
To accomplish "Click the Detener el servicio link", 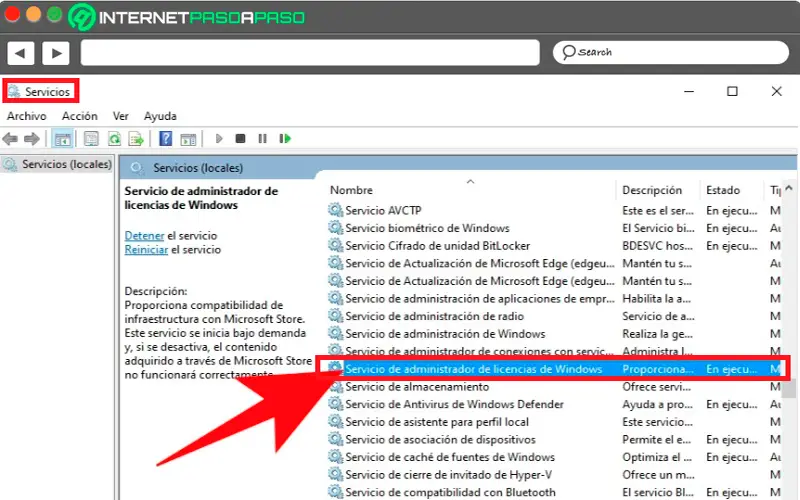I will [x=144, y=236].
